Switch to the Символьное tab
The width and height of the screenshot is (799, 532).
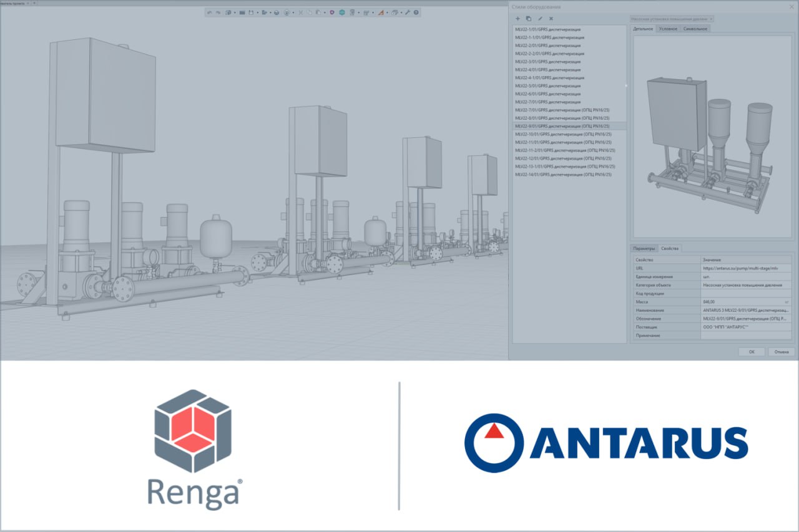click(695, 29)
